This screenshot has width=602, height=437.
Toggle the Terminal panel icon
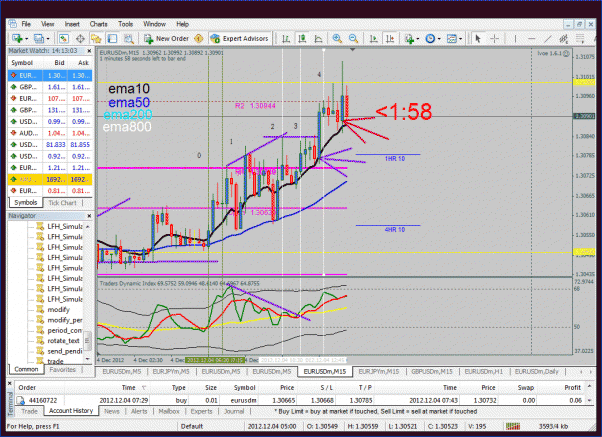112,38
